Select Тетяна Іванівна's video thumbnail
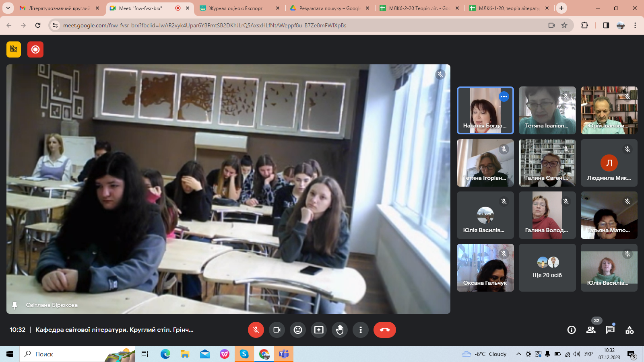This screenshot has height=362, width=644. [x=547, y=110]
